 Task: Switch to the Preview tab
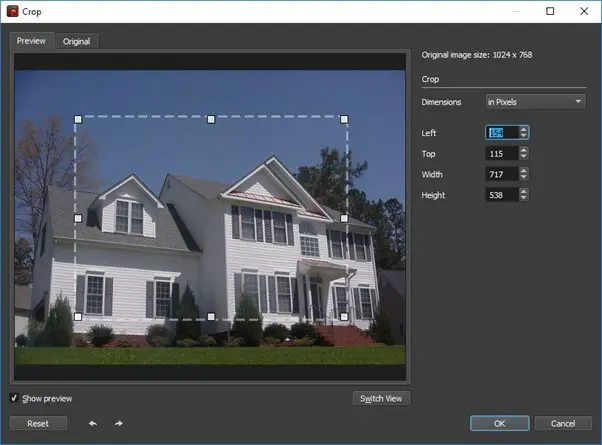click(31, 41)
